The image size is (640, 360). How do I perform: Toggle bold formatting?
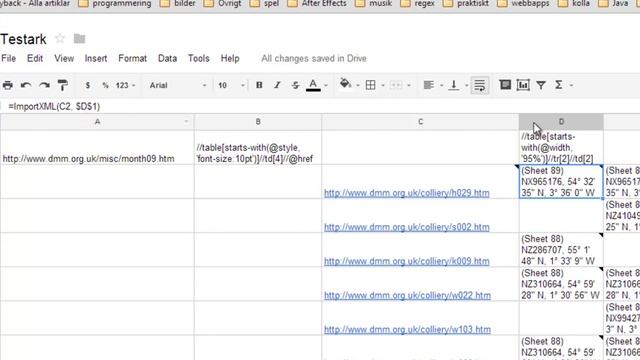[x=259, y=85]
